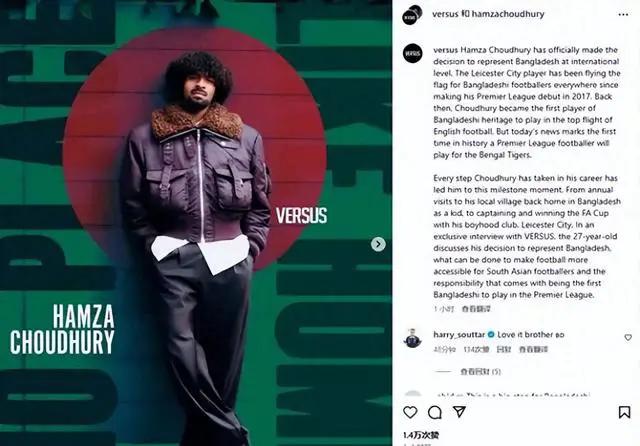Open the harry_souttar username link

point(459,335)
